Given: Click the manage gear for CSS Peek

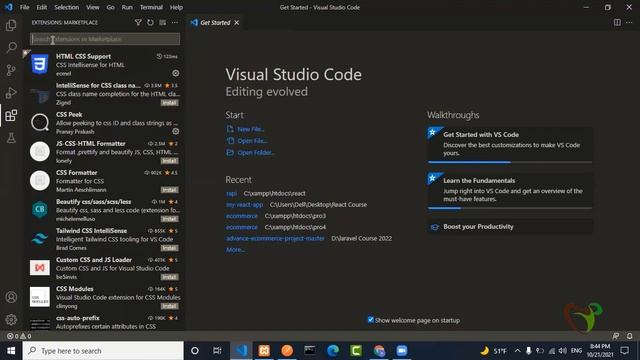Looking at the screenshot, I should (176, 131).
